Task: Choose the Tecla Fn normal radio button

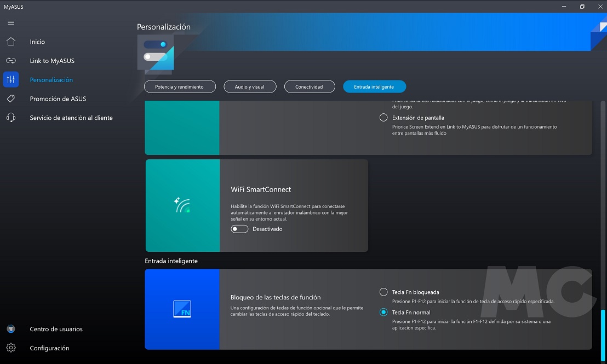Action: (x=383, y=313)
